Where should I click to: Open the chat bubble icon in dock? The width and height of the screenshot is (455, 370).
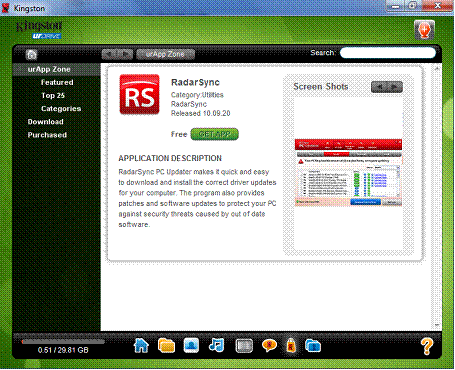coord(269,346)
